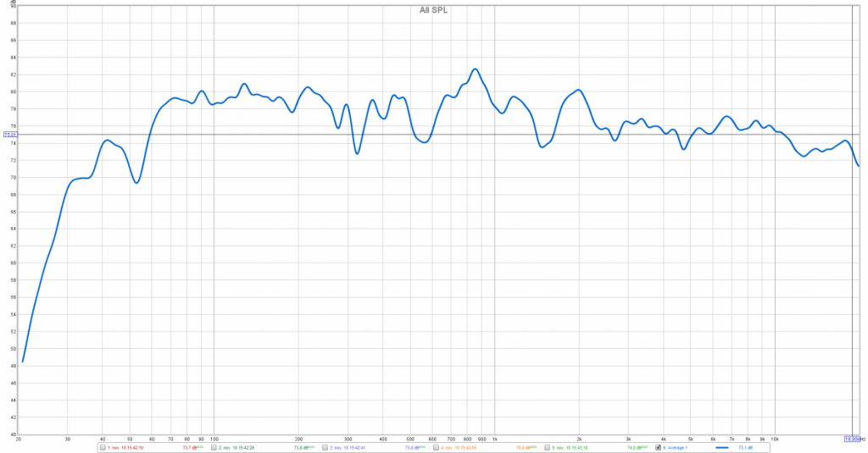Click the curve's highest peak near 850 Hz
Viewport: 868px width, 453px height.
point(475,69)
